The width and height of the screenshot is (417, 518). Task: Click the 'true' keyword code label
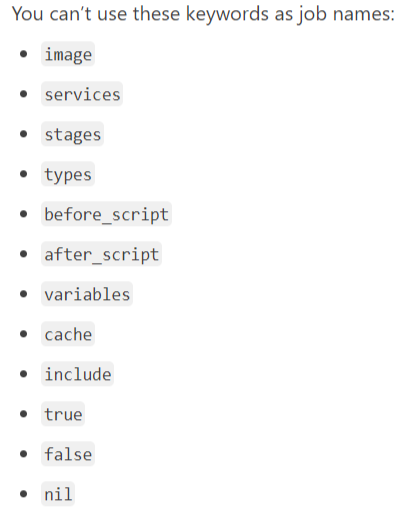(x=63, y=414)
